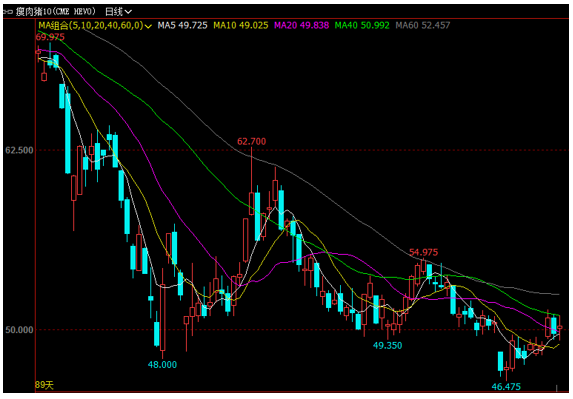Select the MA组合(5,10,20,40,60,0) label
Screen dimensions: 573x399
point(91,26)
